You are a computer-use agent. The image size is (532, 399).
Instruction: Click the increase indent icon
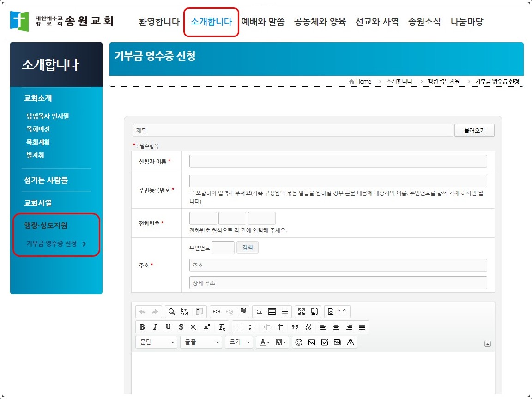coord(280,327)
